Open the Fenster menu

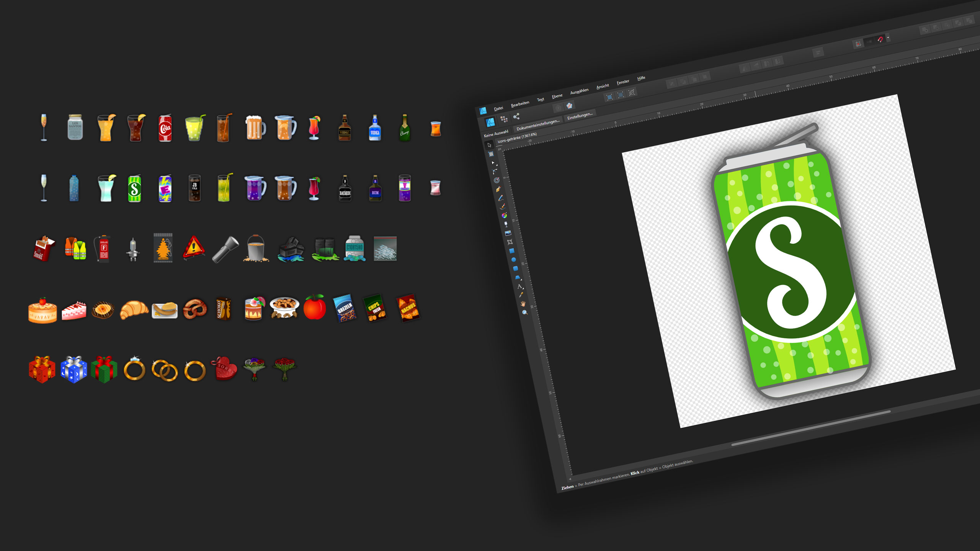click(x=623, y=82)
